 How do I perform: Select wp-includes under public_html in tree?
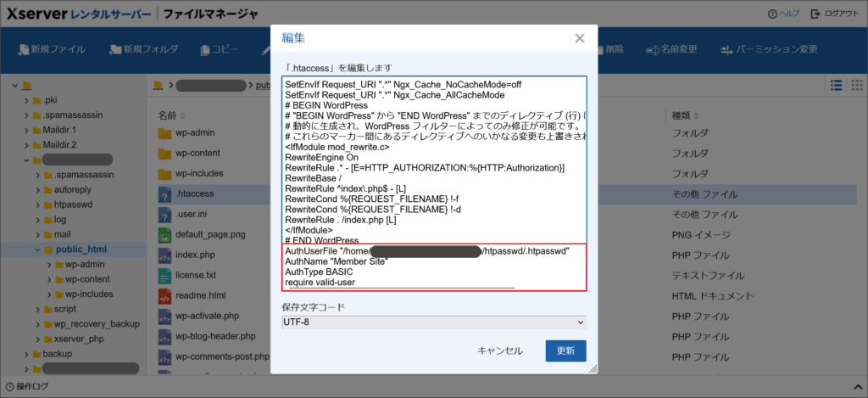pos(89,294)
